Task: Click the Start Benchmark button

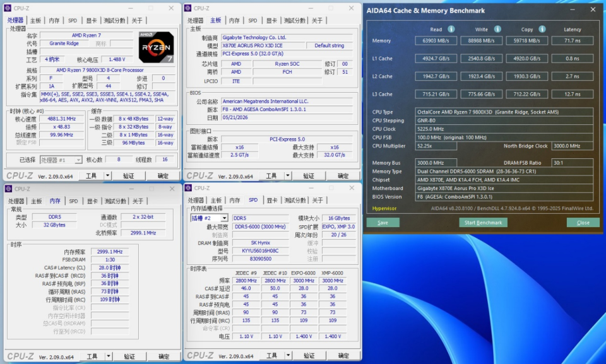Action: (483, 223)
